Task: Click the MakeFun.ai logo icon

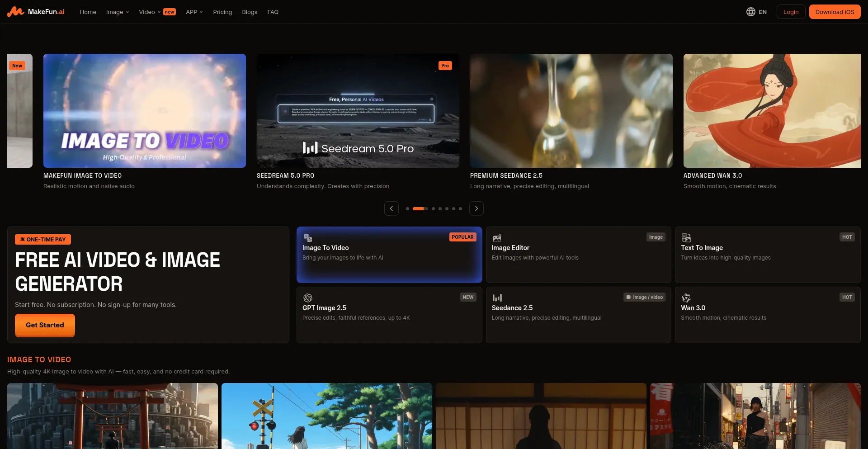Action: [16, 12]
